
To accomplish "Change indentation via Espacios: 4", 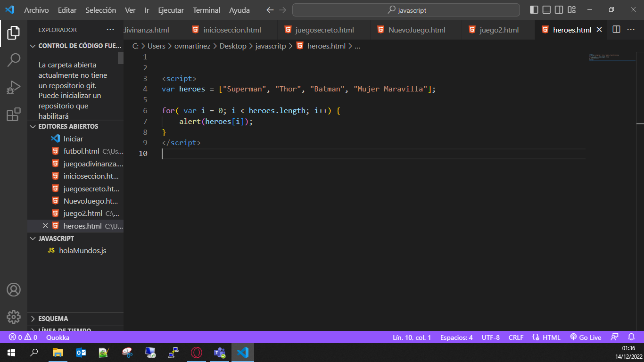I will [x=456, y=337].
